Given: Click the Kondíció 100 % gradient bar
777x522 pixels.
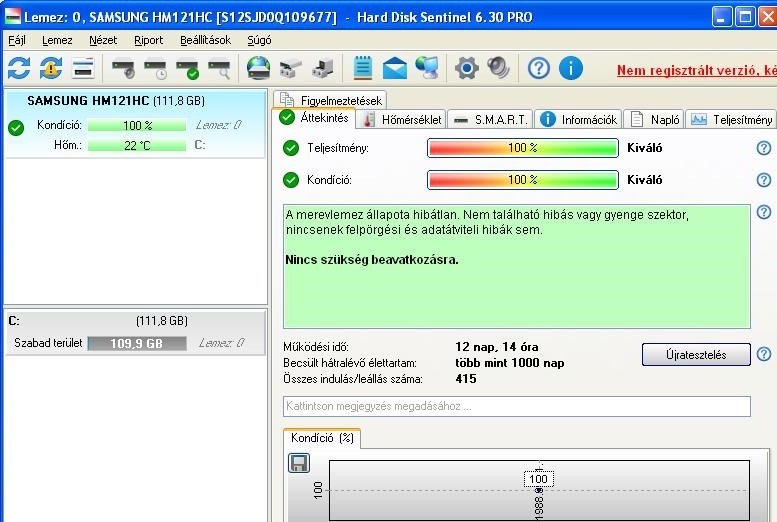Looking at the screenshot, I should click(523, 179).
